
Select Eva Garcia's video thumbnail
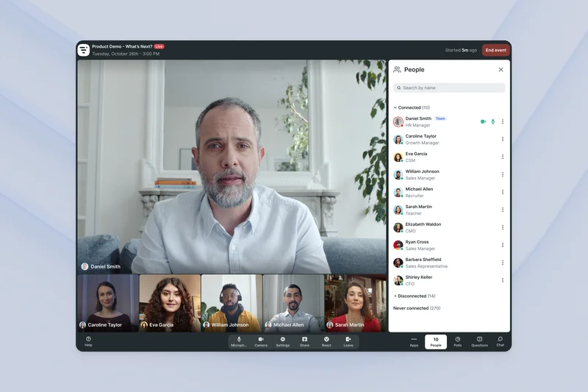click(x=170, y=303)
